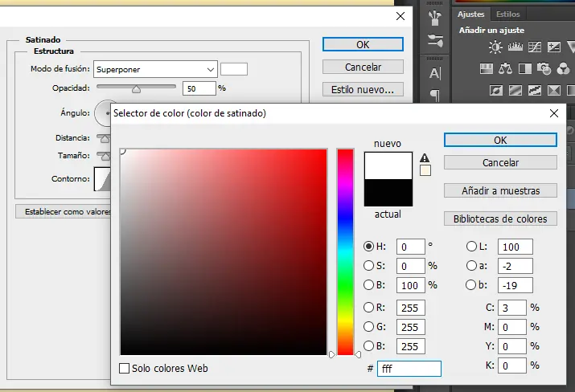Image resolution: width=575 pixels, height=392 pixels.
Task: Add a Selective Color adjustment (X box icon)
Action: coord(554,90)
